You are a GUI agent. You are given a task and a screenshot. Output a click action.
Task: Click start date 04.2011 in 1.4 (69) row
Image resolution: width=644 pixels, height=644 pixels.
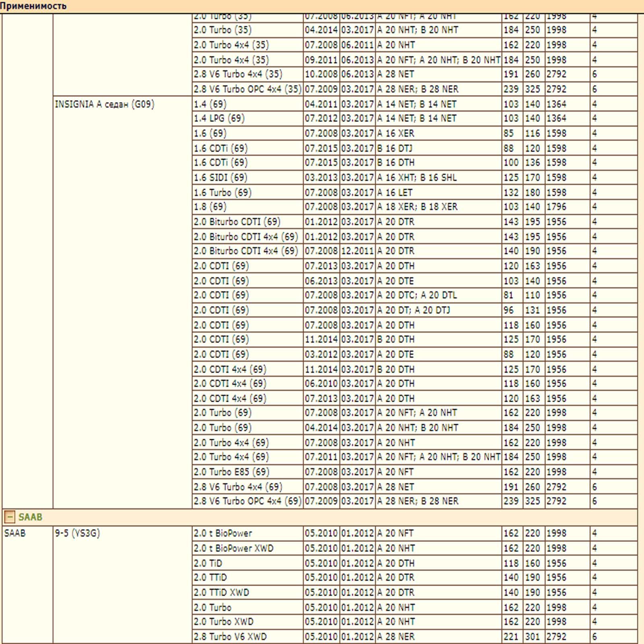coord(321,104)
